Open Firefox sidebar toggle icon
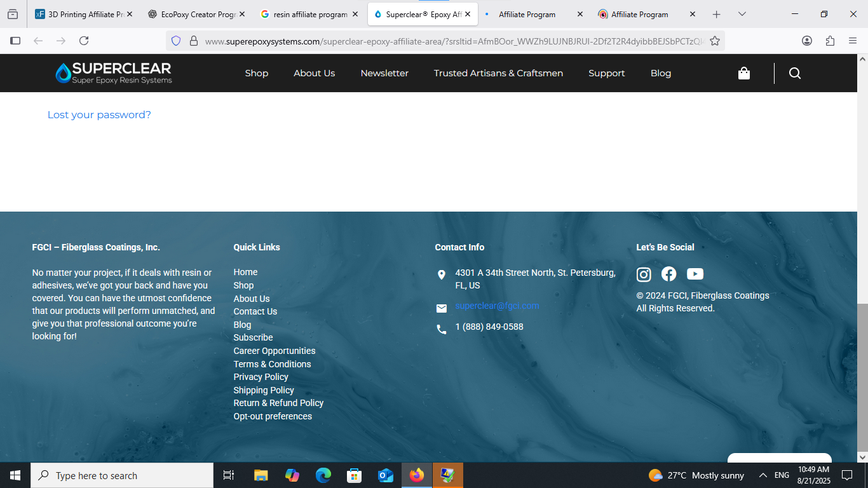This screenshot has height=488, width=868. coord(15,41)
